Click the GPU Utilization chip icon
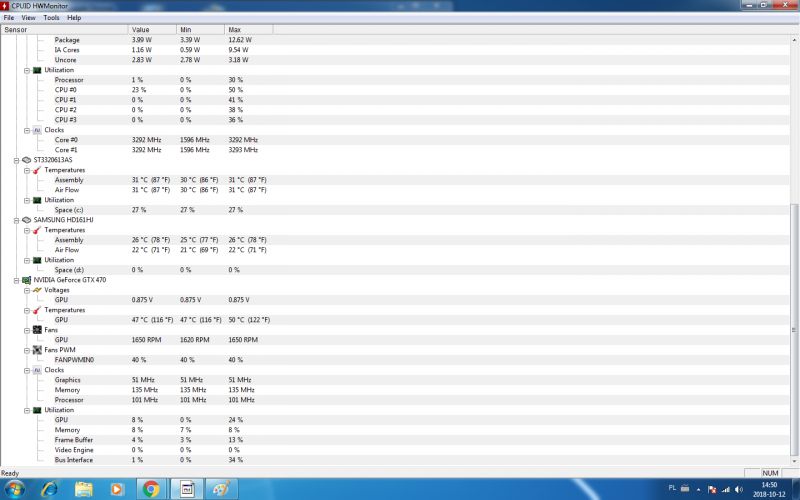 [37, 410]
